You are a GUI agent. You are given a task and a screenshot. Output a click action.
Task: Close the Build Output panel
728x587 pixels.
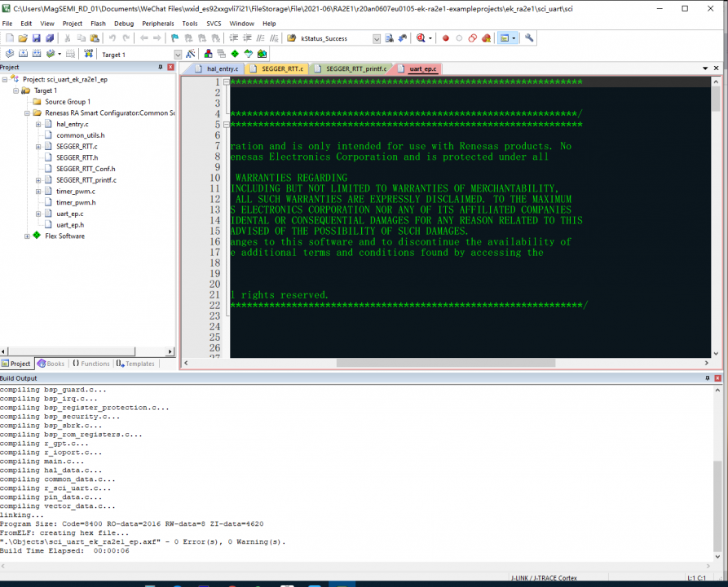coord(717,378)
